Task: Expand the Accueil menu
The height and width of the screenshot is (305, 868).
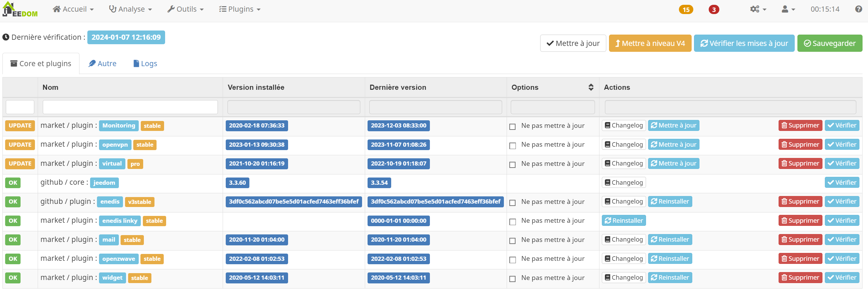Action: click(73, 9)
